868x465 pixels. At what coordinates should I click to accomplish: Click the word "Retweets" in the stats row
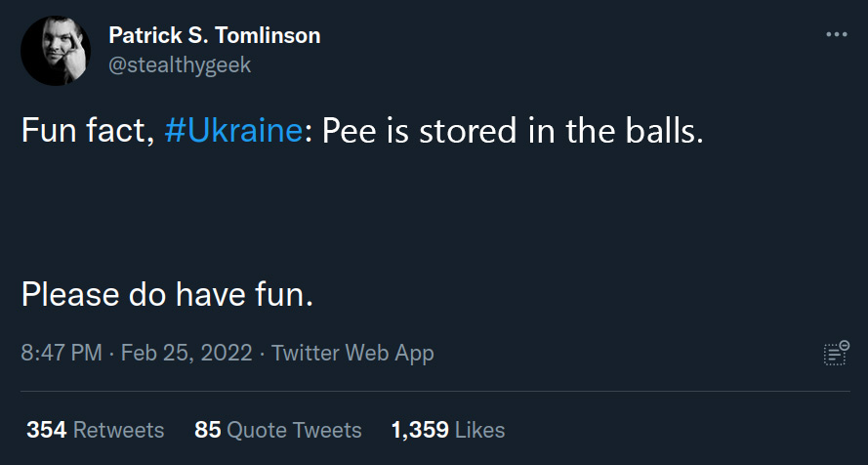(x=119, y=429)
